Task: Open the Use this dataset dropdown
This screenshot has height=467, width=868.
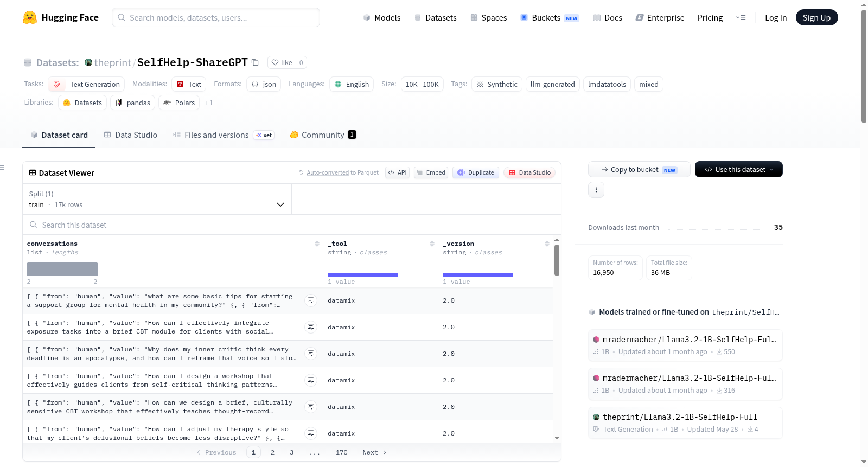Action: pyautogui.click(x=739, y=169)
